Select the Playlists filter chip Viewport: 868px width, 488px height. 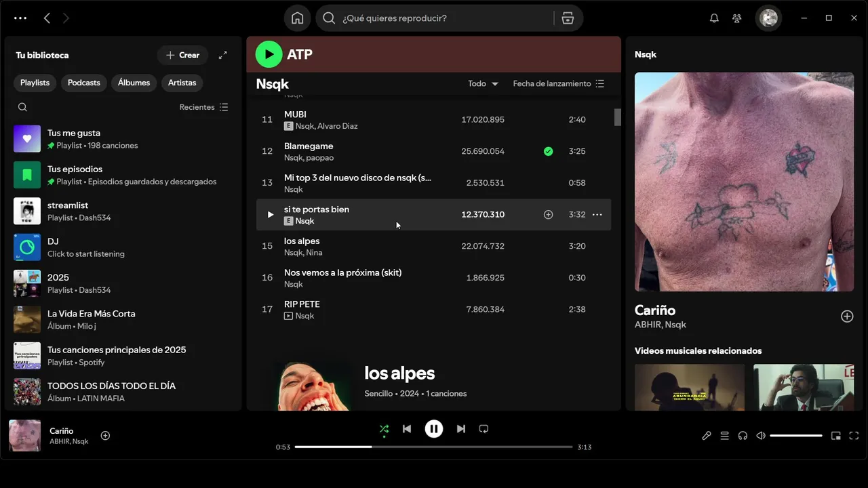click(35, 83)
